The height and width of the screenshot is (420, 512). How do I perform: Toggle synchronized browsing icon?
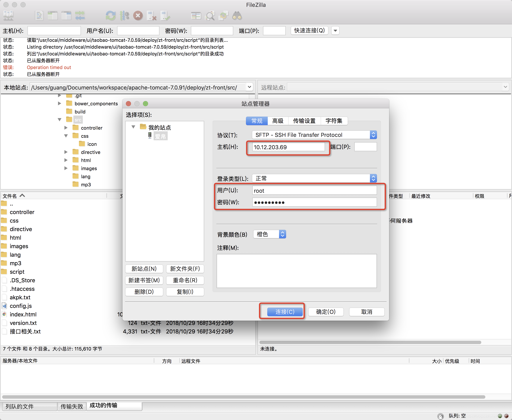pos(223,16)
